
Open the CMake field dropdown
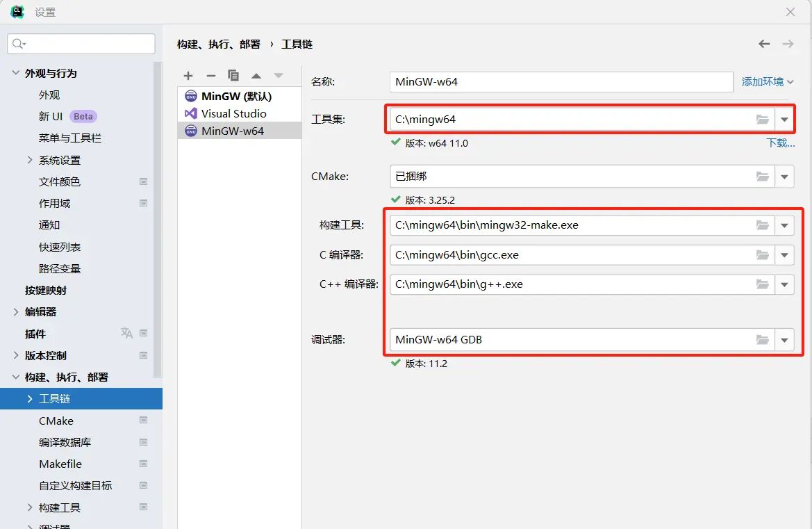[784, 176]
